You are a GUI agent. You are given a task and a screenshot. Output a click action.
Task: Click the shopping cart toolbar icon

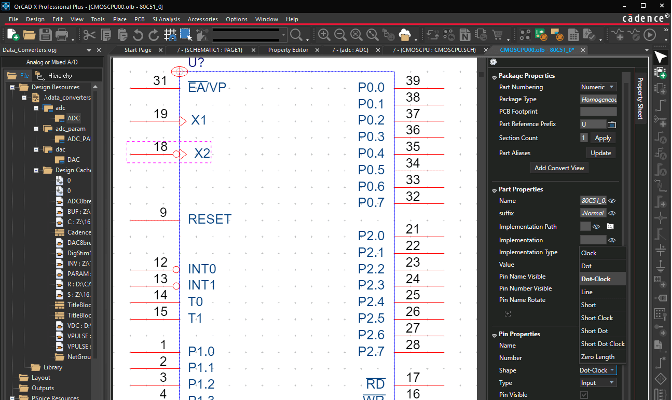(497, 35)
